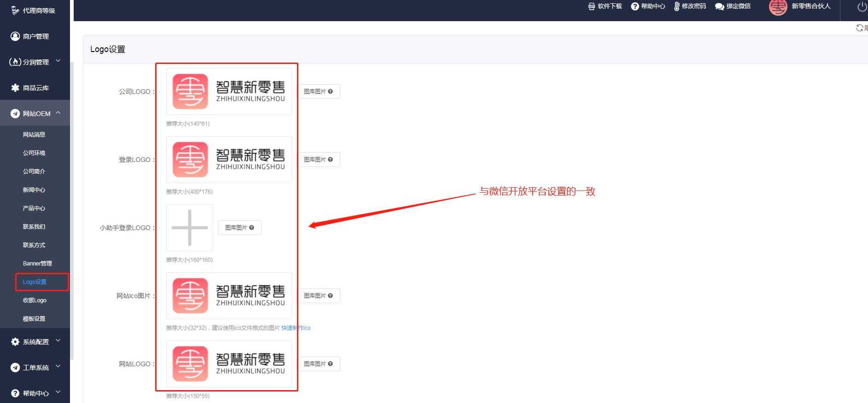Click the 新零售合伙人 username
Screen dimensions: 868x403
coord(811,6)
